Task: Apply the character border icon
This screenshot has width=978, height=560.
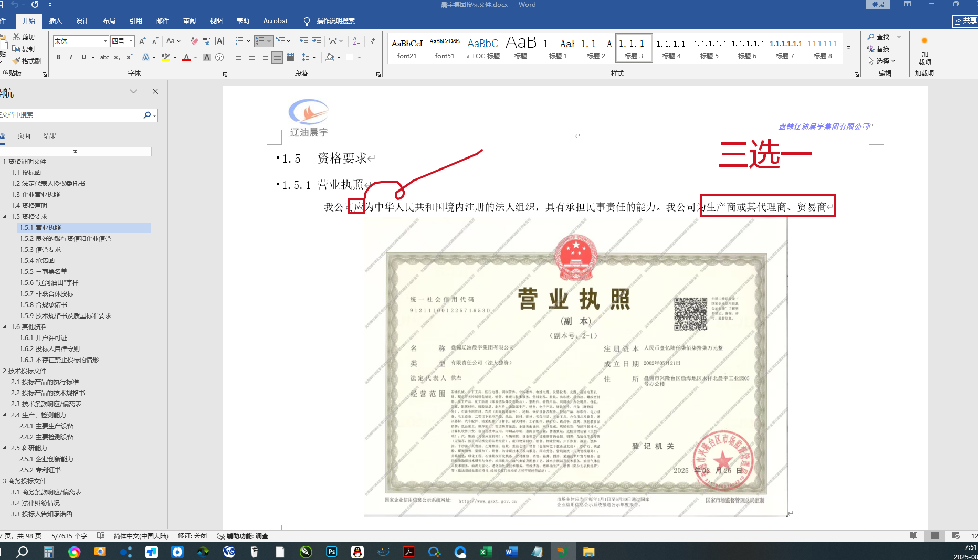Action: tap(219, 41)
